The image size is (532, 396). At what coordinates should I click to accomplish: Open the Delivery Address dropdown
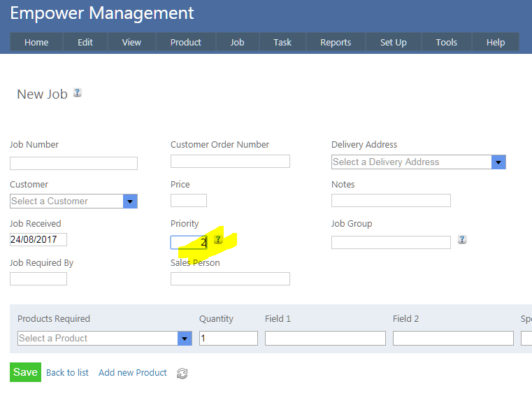pos(498,162)
